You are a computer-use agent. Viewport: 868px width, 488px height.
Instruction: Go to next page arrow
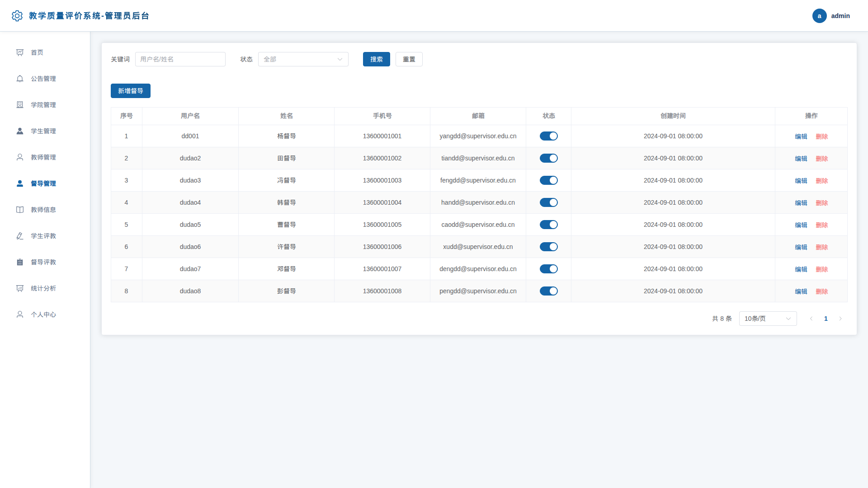coord(840,319)
